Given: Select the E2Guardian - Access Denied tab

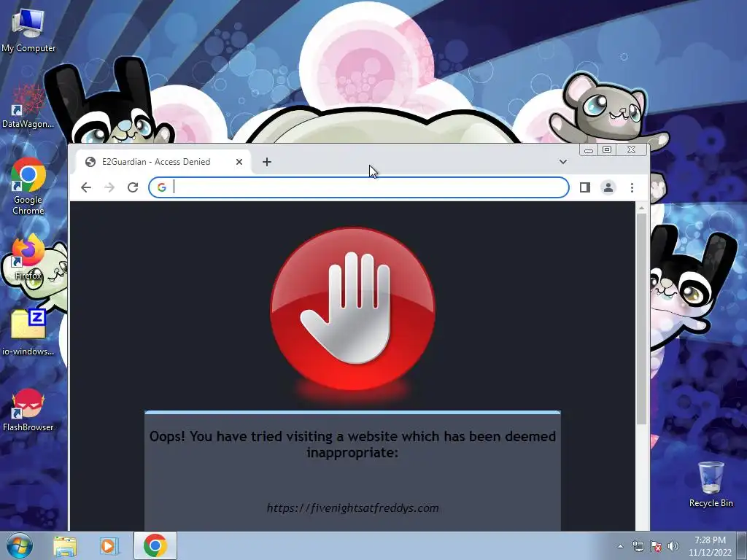Looking at the screenshot, I should point(162,162).
